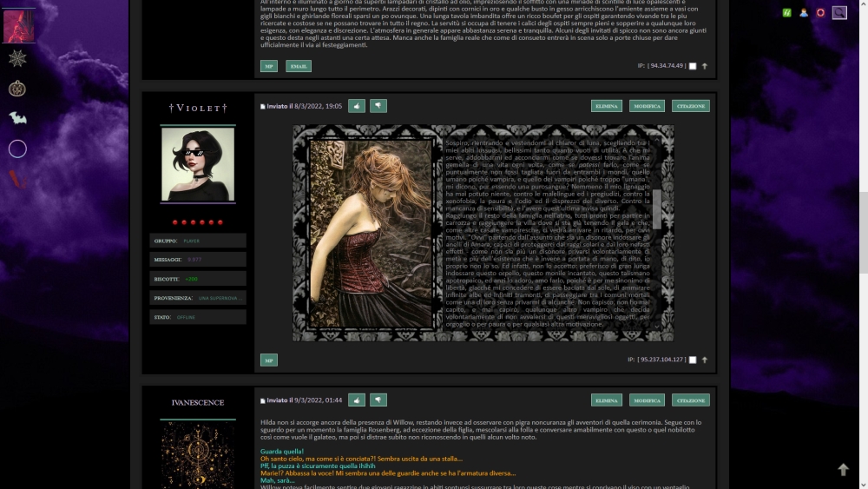This screenshot has height=489, width=868.
Task: Click MODIFICA on Ivanescence's post
Action: tap(647, 400)
